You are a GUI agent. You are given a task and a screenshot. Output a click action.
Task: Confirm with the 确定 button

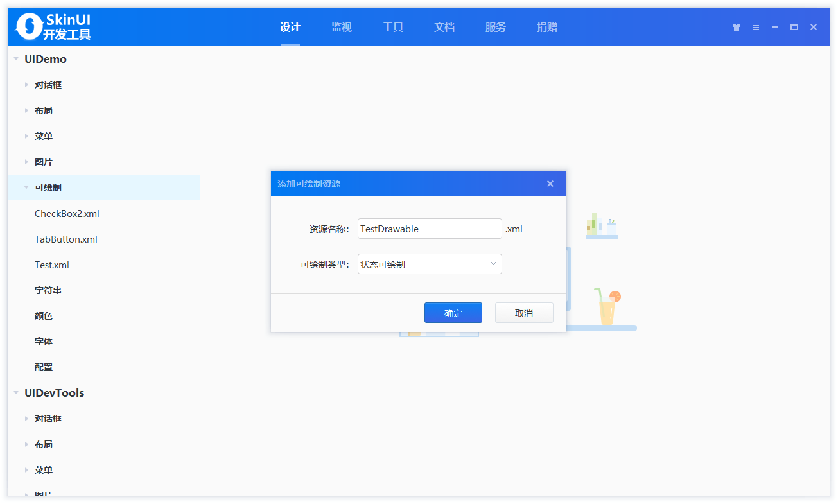coord(453,313)
